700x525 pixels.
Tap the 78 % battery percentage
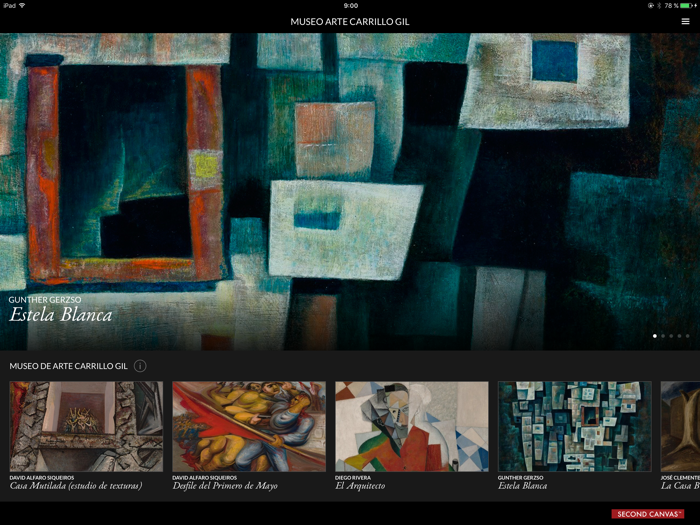[671, 6]
